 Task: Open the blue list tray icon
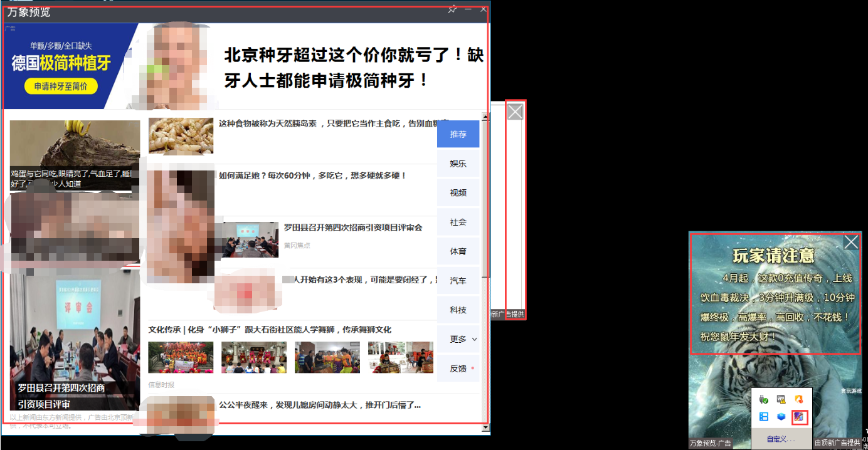click(763, 417)
